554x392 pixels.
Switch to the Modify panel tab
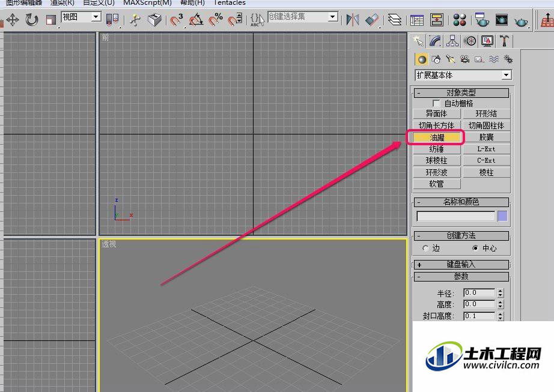click(x=435, y=41)
